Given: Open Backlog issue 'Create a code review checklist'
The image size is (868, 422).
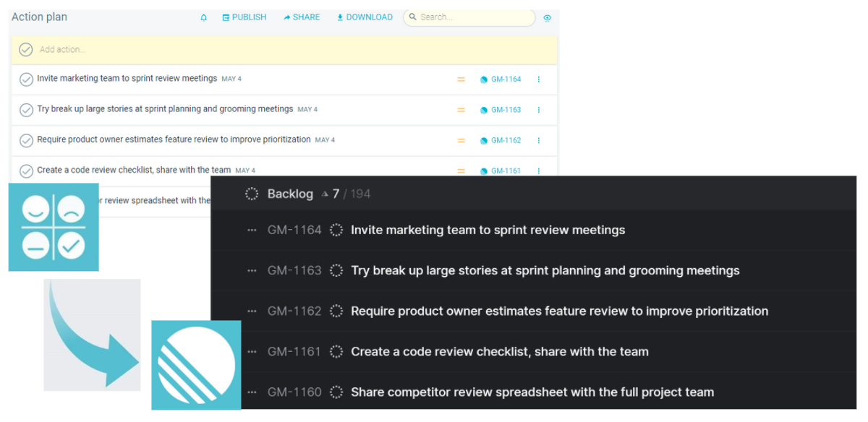Looking at the screenshot, I should pos(500,351).
